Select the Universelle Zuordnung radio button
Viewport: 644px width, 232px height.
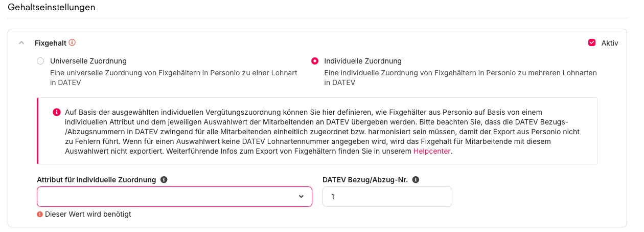pos(40,61)
